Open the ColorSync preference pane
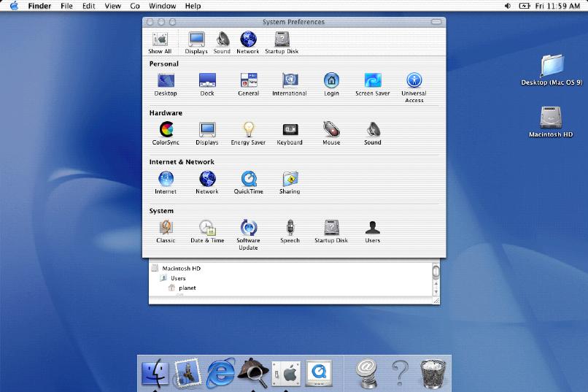 [x=166, y=134]
